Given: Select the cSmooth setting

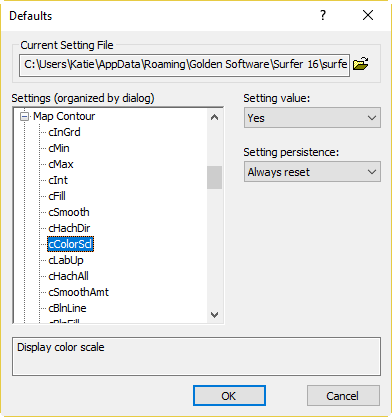Looking at the screenshot, I should [x=69, y=212].
